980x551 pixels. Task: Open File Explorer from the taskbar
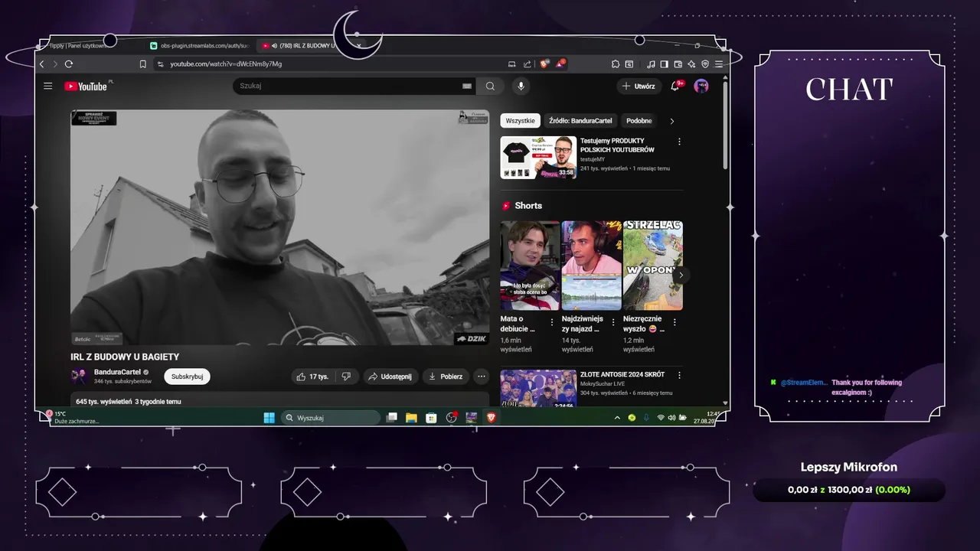pos(411,418)
